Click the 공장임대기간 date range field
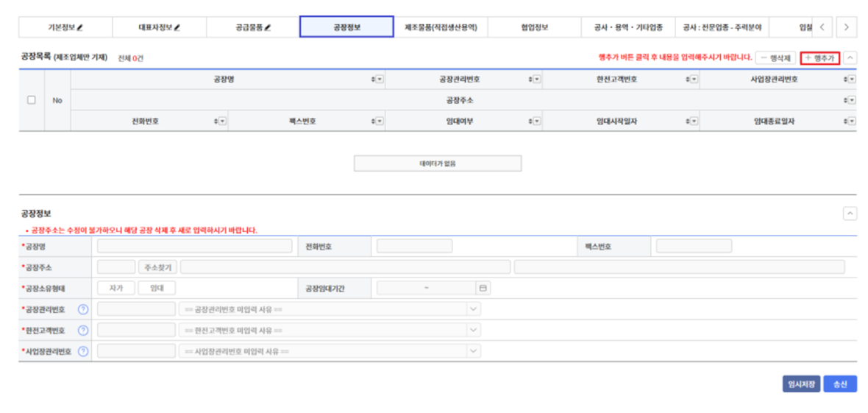The height and width of the screenshot is (413, 868). (x=426, y=289)
